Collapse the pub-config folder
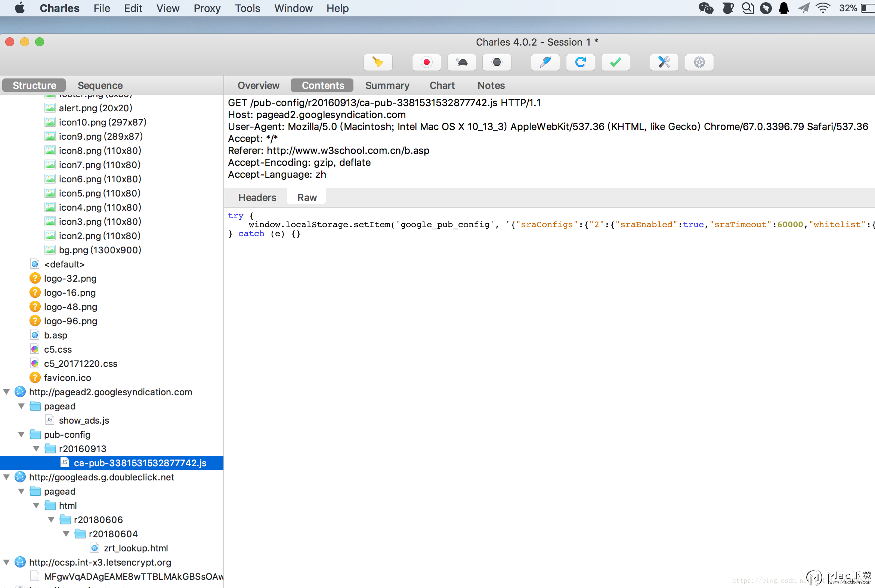875x588 pixels. (x=21, y=434)
